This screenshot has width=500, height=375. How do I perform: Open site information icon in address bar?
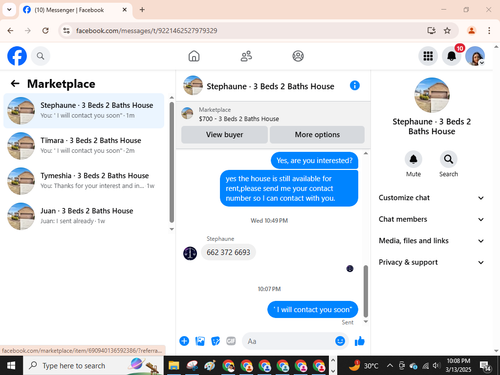point(67,31)
